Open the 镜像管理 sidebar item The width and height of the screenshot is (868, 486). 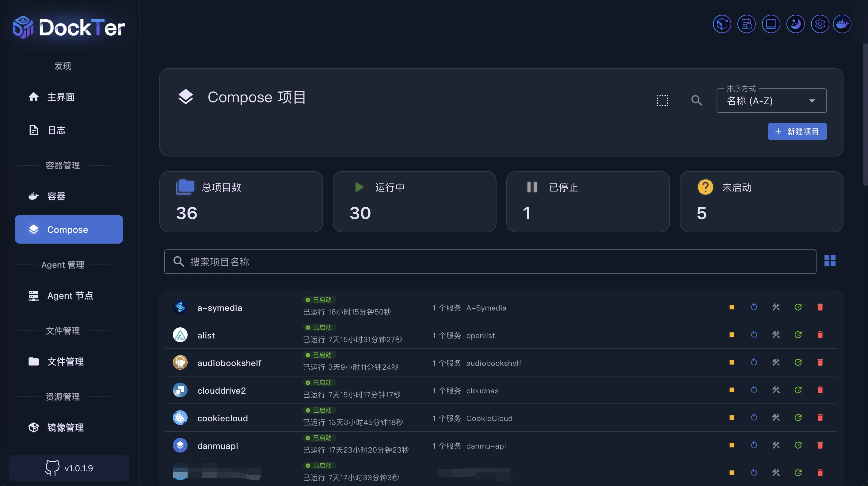tap(65, 427)
